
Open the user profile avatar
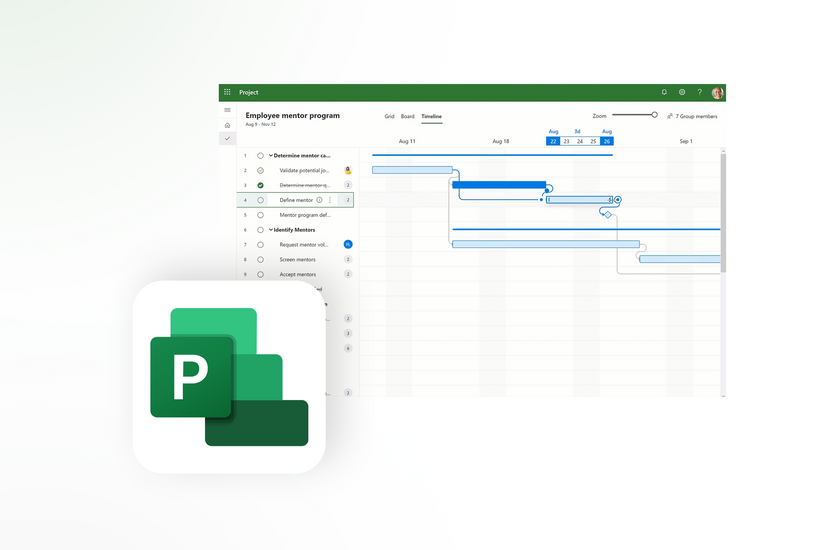717,93
